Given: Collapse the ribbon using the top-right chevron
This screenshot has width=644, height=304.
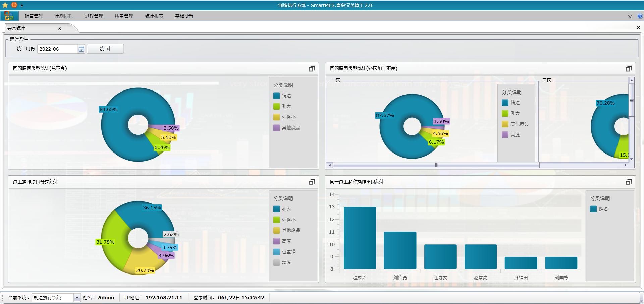Looking at the screenshot, I should [630, 16].
